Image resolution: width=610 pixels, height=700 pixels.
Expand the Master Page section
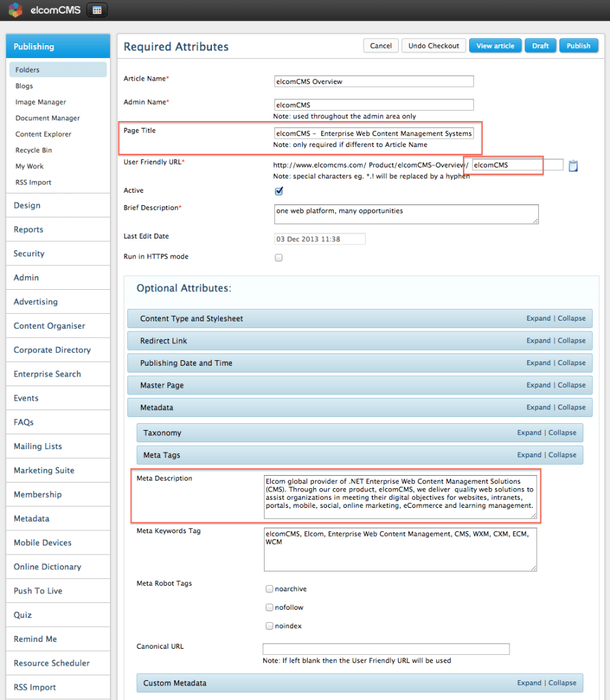[x=538, y=385]
